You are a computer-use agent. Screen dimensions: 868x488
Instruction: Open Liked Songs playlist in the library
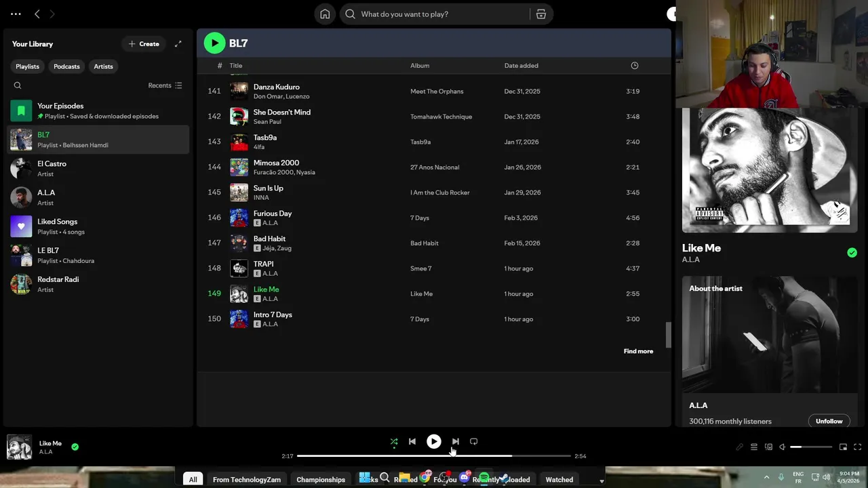click(98, 226)
